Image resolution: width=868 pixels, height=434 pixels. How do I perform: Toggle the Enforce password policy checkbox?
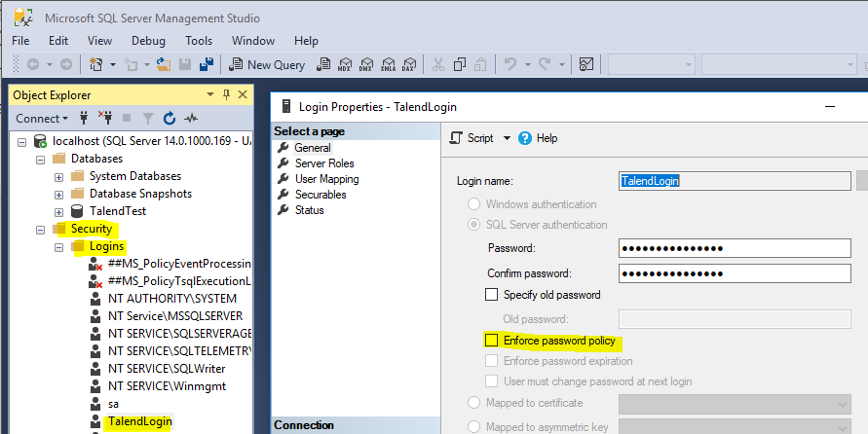point(491,340)
